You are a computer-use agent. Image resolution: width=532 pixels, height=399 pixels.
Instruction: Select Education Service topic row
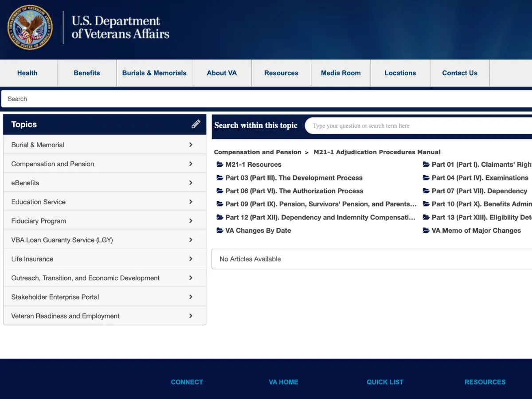pos(105,202)
